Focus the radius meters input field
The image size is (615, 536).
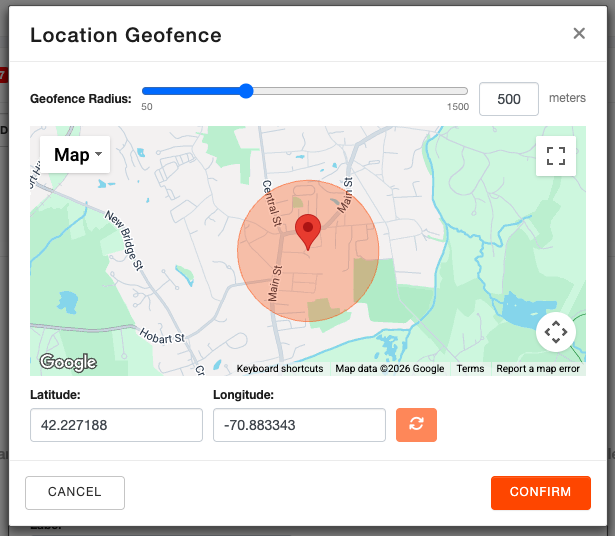pyautogui.click(x=509, y=99)
